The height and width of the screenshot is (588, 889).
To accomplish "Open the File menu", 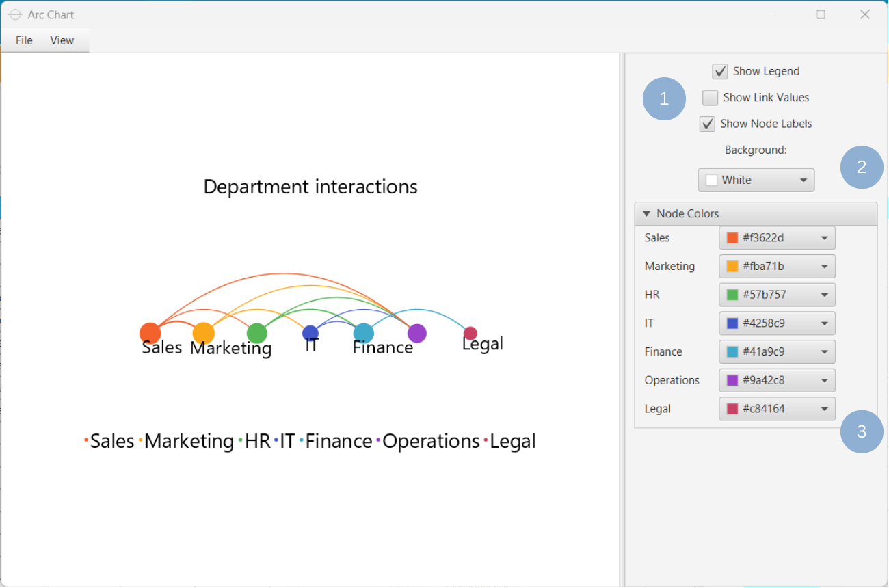I will (x=24, y=40).
